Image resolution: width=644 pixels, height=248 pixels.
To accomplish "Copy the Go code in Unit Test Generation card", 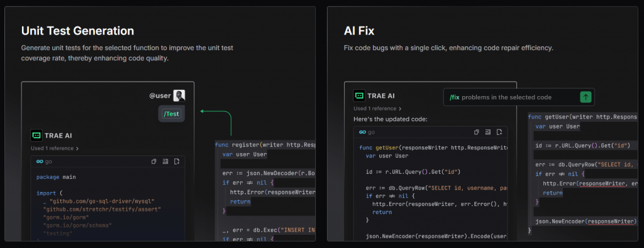I will [154, 161].
